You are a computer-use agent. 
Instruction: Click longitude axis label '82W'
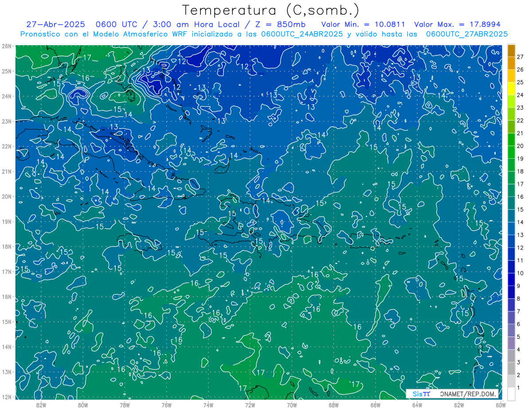pyautogui.click(x=41, y=404)
